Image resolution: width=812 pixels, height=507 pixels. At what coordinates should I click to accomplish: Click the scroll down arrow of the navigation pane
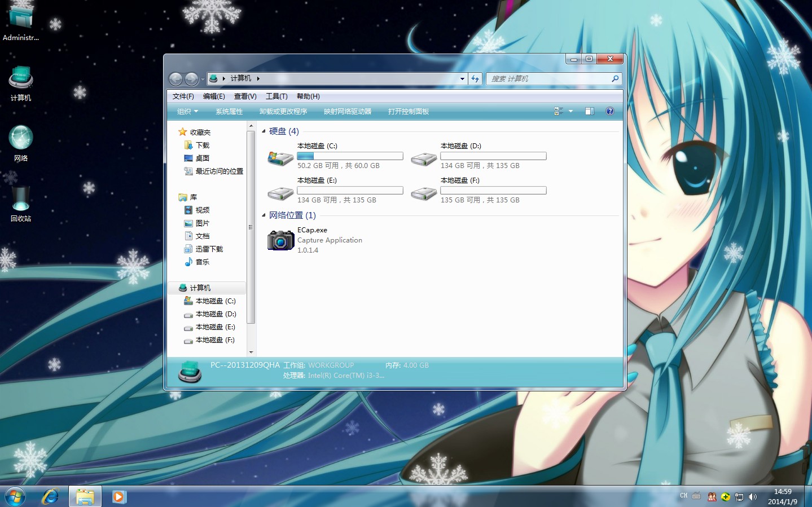pos(251,352)
